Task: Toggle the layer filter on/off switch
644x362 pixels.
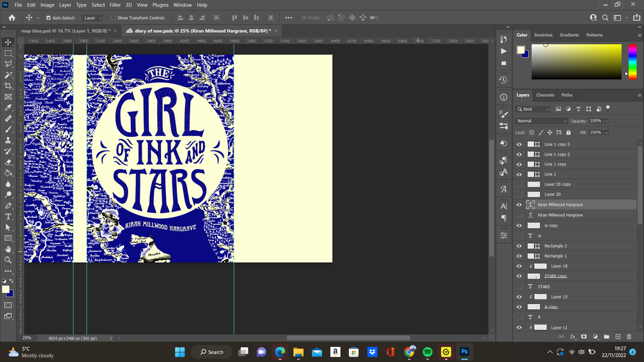Action: click(608, 108)
